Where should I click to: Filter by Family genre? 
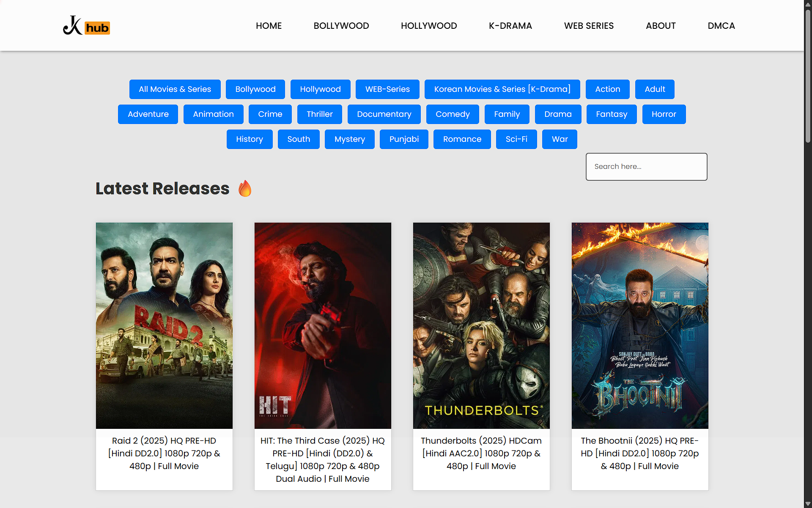pos(507,114)
